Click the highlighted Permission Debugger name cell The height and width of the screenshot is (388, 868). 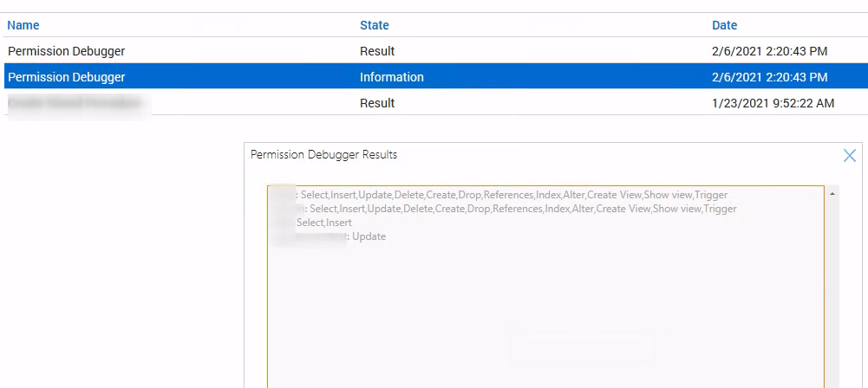[x=66, y=77]
